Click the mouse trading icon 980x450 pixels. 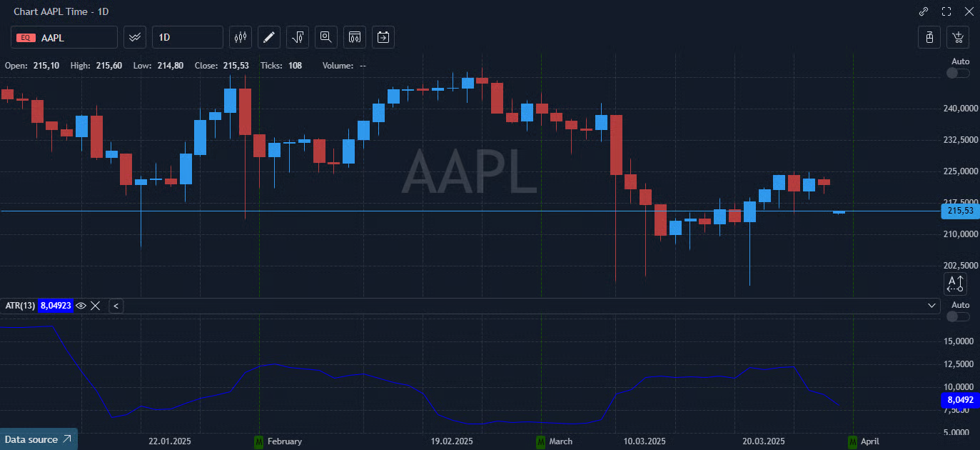[929, 37]
